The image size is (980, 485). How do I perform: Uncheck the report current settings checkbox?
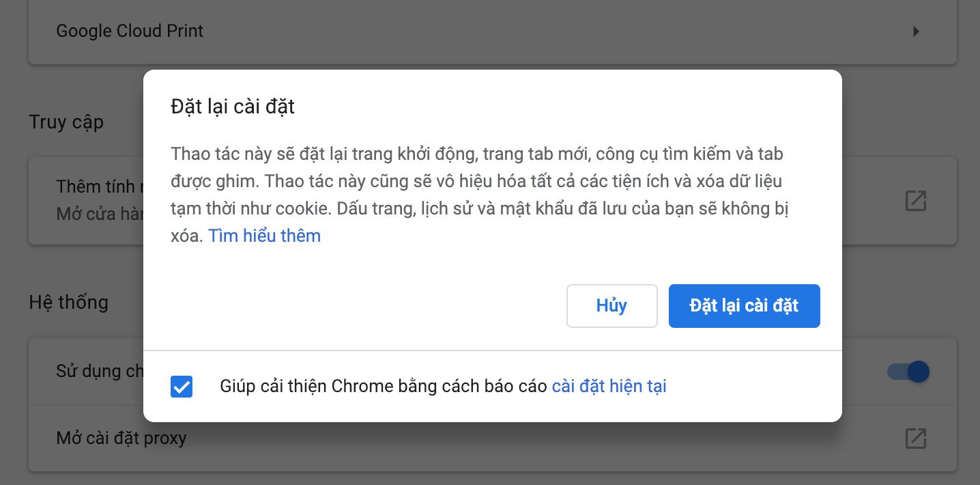[x=182, y=387]
